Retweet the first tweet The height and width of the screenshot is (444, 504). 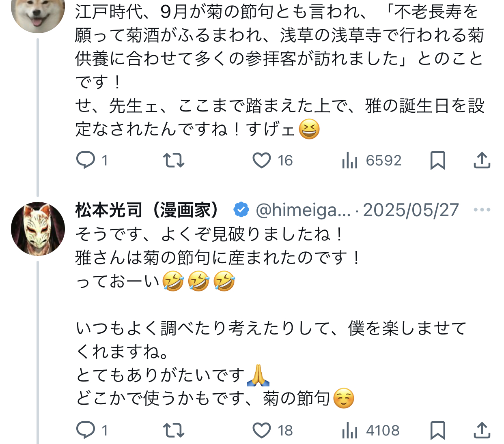tap(174, 160)
